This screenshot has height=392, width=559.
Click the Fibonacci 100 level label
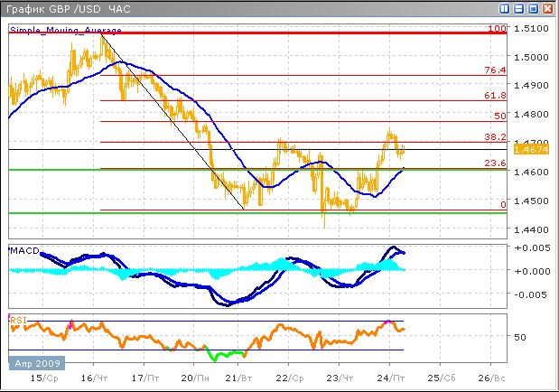pos(497,28)
